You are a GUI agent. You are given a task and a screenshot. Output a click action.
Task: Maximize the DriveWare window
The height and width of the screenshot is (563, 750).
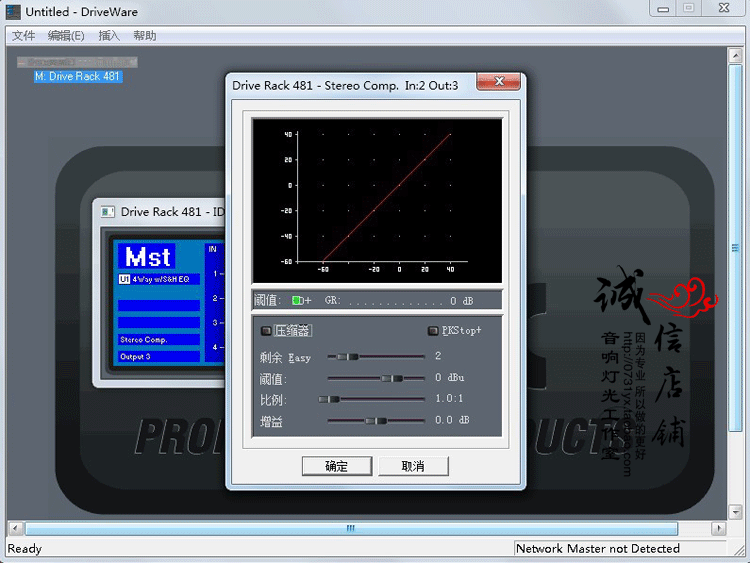pos(688,9)
